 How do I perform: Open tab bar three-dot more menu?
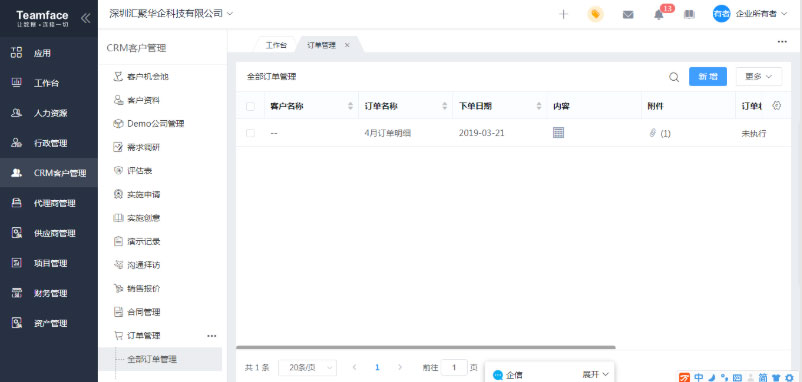(782, 42)
